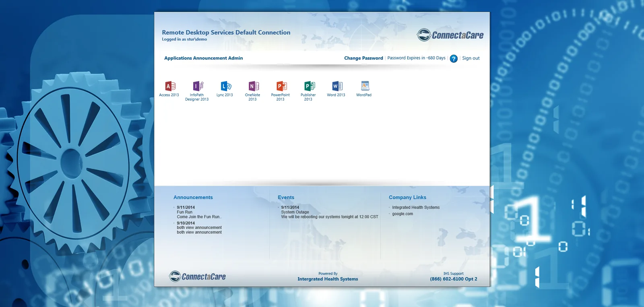Open the WordPad application
This screenshot has height=307, width=644.
[x=365, y=86]
